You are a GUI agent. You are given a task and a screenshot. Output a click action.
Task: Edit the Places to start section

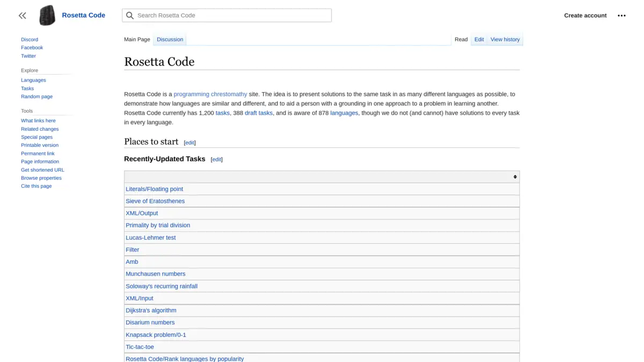click(x=189, y=142)
